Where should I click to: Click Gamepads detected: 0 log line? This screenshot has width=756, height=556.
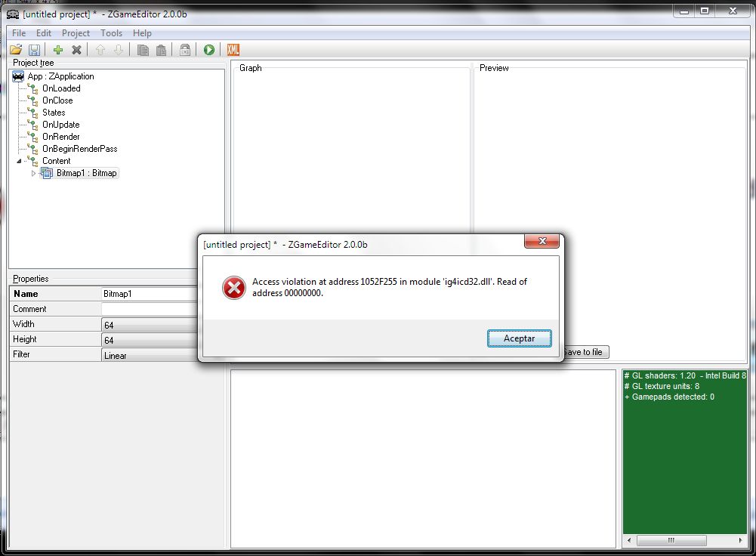point(669,397)
